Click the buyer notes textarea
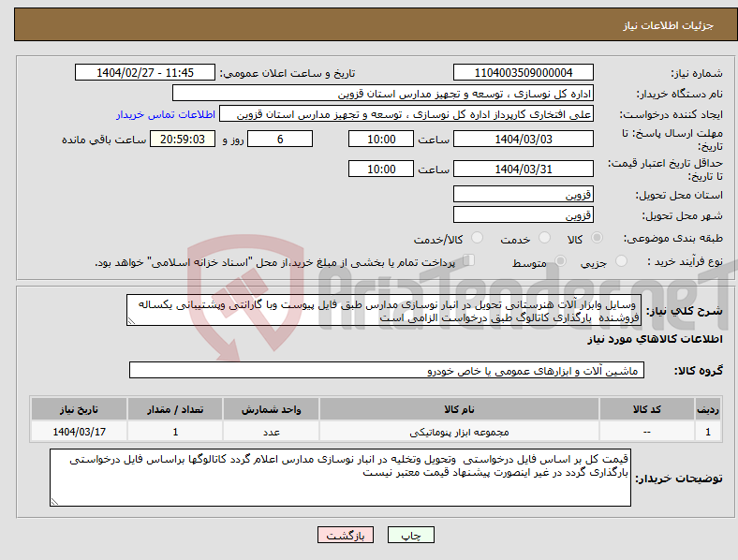The width and height of the screenshot is (738, 560). coord(340,478)
